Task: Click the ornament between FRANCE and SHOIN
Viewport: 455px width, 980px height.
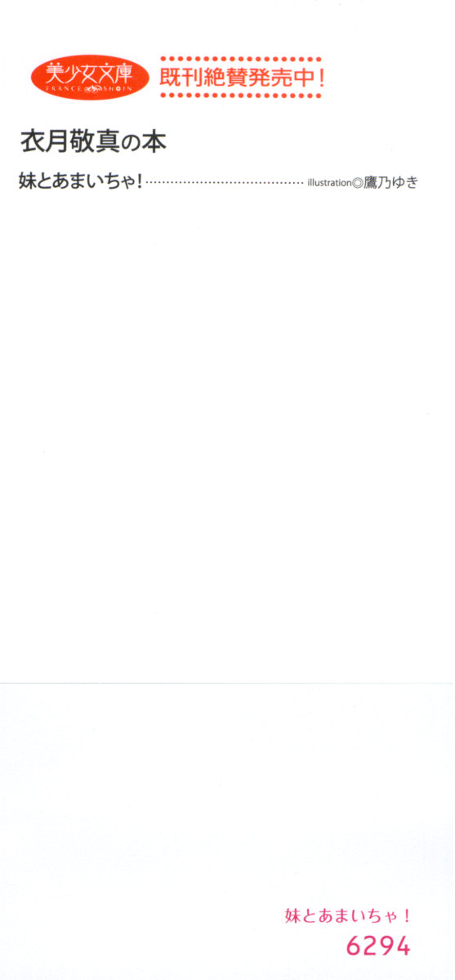Action: pos(90,91)
